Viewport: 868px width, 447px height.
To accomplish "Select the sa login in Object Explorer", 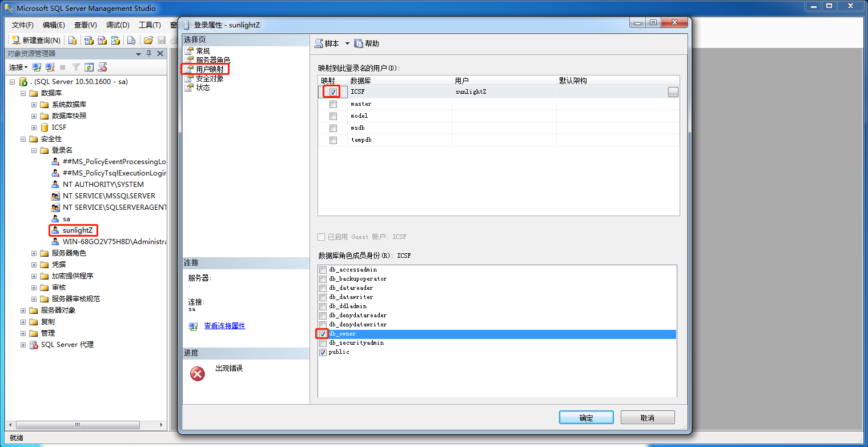I will (66, 219).
